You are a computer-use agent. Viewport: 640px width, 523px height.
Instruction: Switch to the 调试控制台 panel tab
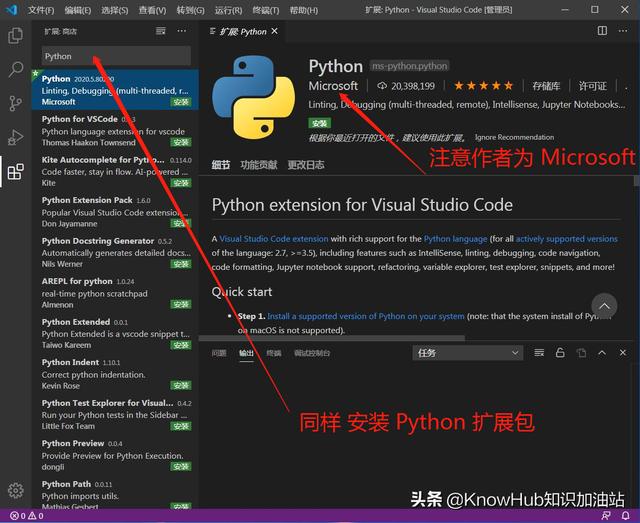coord(312,353)
